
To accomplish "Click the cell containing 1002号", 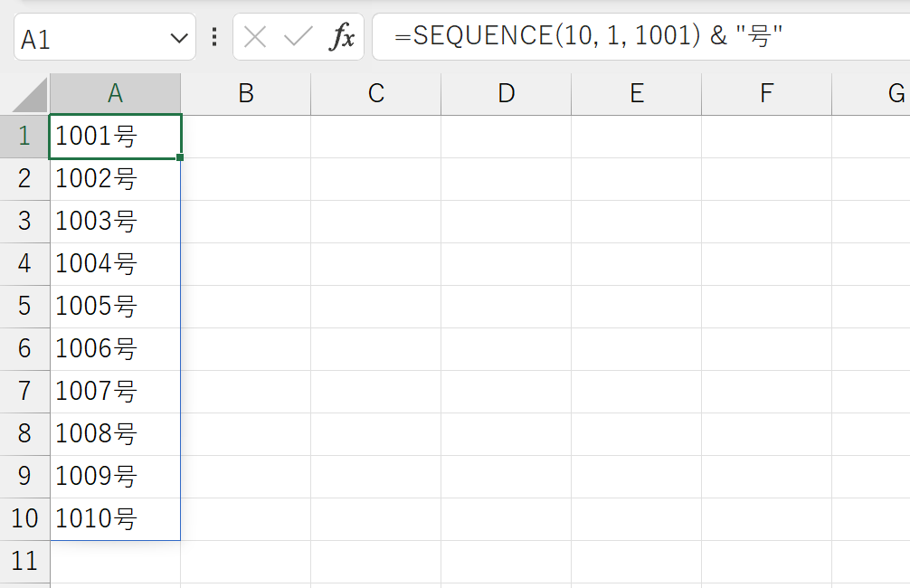I will [x=116, y=179].
